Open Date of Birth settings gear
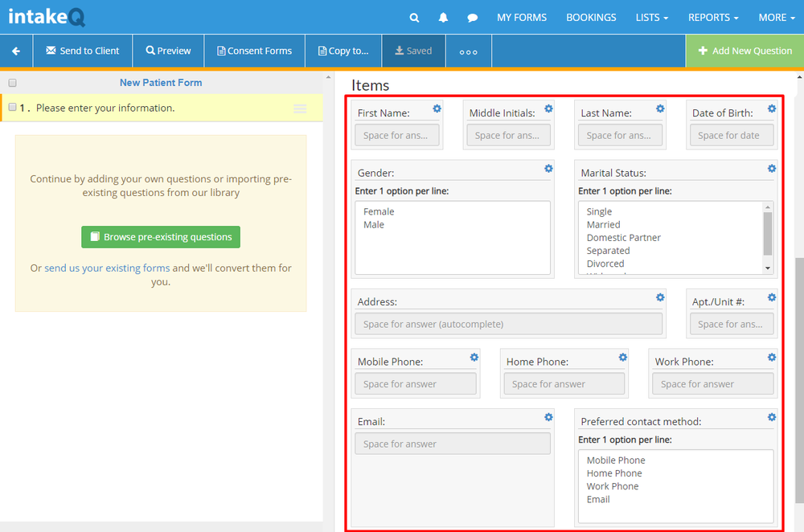804x532 pixels. (772, 108)
